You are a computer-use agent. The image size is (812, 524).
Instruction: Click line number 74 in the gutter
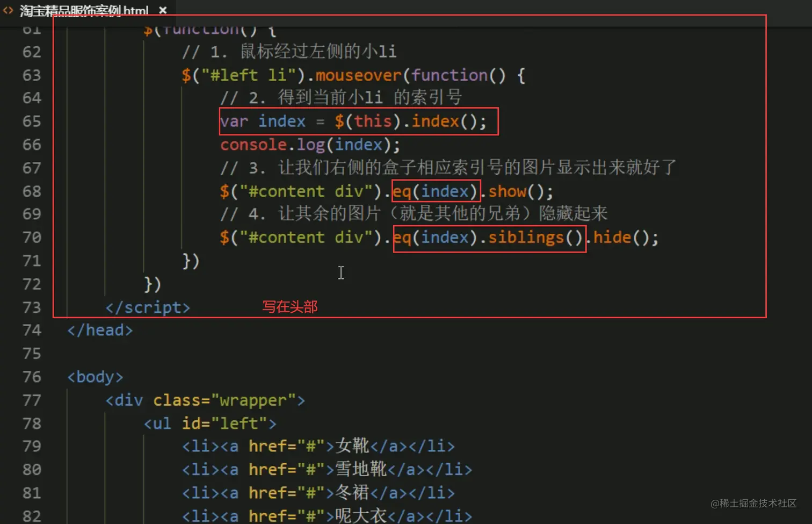(32, 331)
